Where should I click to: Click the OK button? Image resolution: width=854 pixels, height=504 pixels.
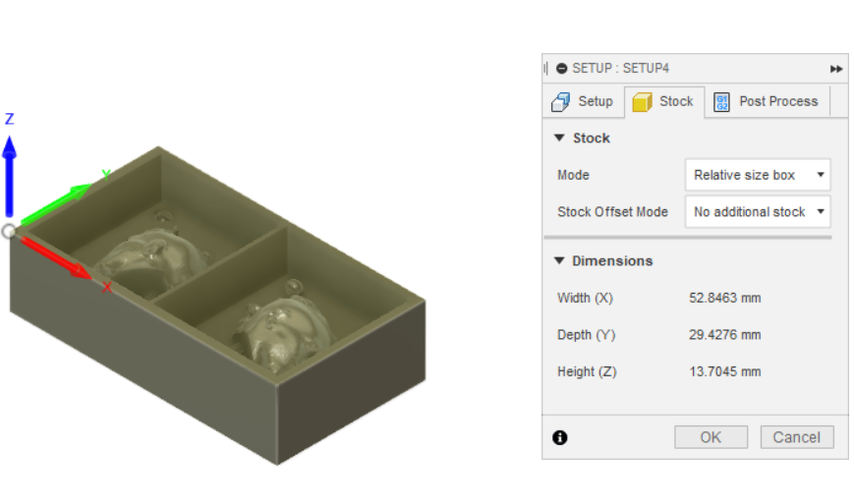(711, 437)
